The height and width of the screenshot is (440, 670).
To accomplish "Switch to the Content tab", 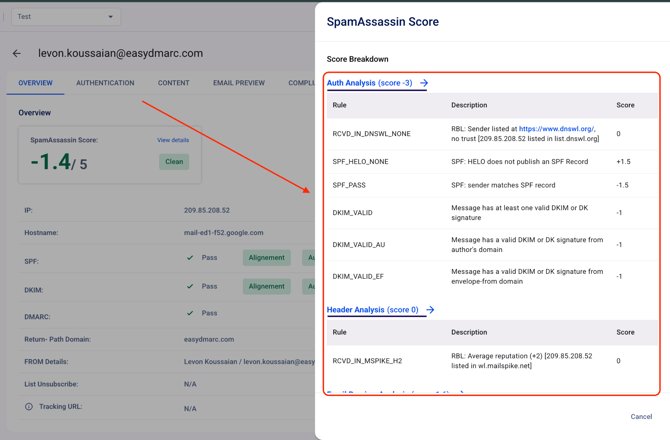I will point(173,83).
